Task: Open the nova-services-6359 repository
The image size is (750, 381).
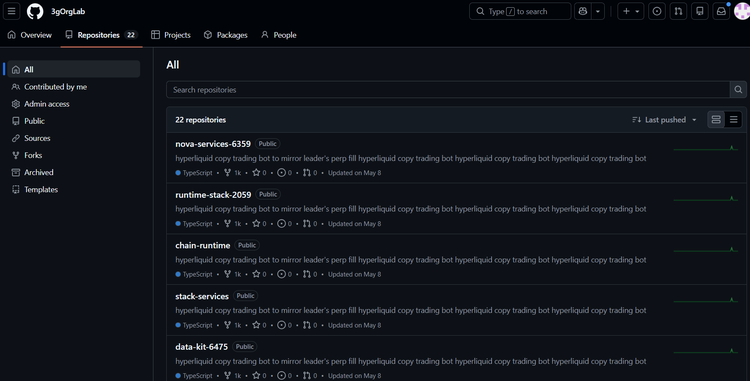Action: pyautogui.click(x=213, y=144)
